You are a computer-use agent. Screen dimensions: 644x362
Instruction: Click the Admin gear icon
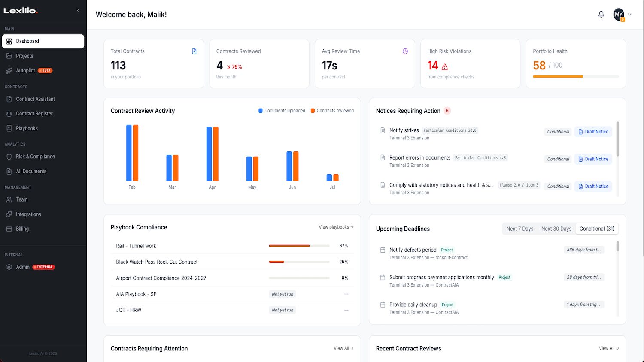point(9,267)
